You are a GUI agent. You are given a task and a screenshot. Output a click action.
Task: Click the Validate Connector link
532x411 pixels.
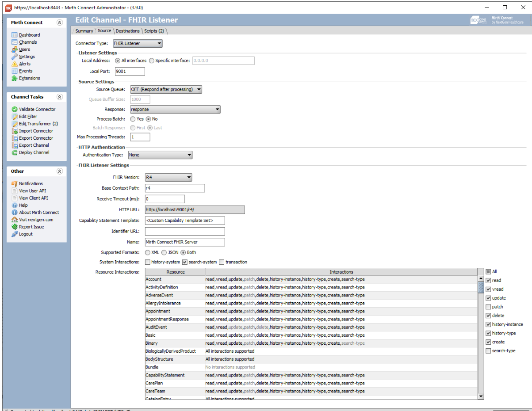[37, 109]
